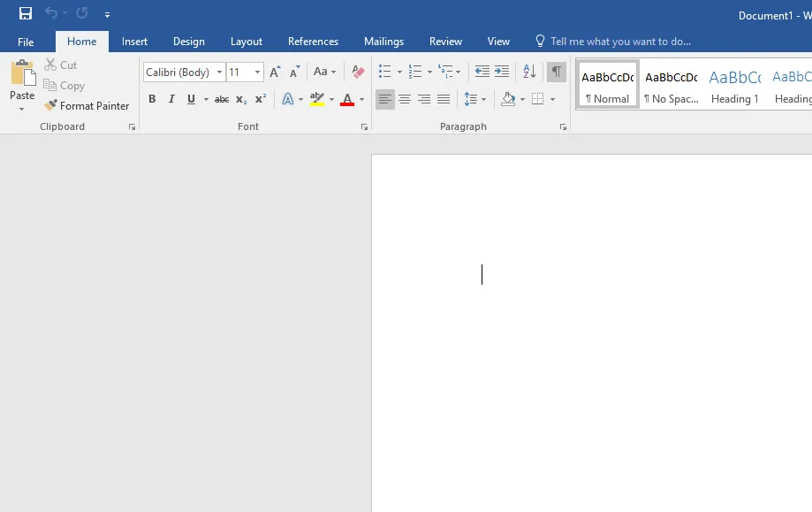Open the Layout tab
Image resolution: width=812 pixels, height=512 pixels.
tap(247, 42)
